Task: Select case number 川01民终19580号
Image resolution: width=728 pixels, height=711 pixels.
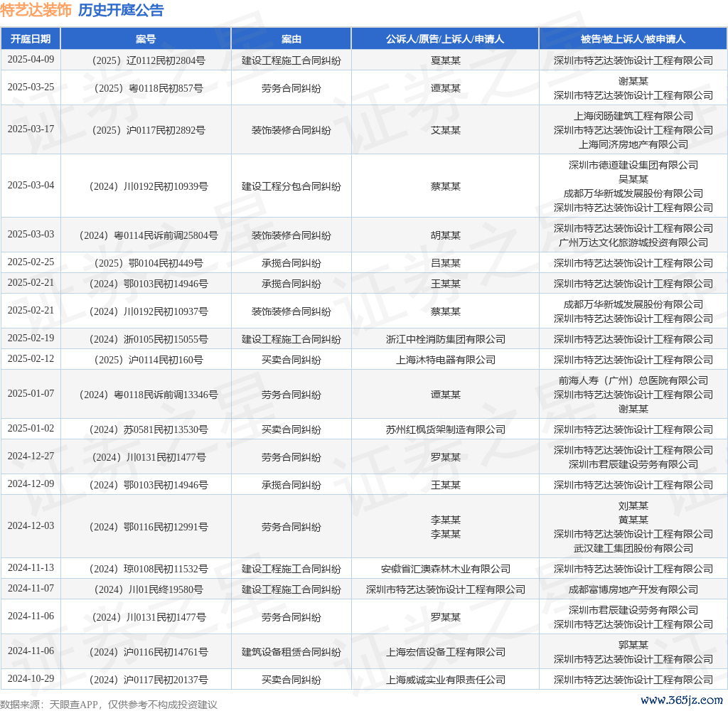Action: click(149, 590)
